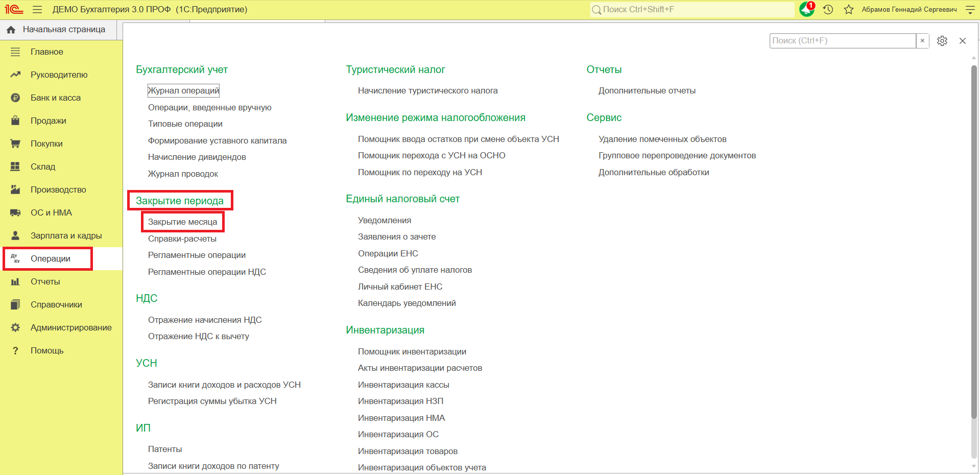The image size is (980, 475).
Task: Open service menu icon beside the user name
Action: tap(970, 9)
